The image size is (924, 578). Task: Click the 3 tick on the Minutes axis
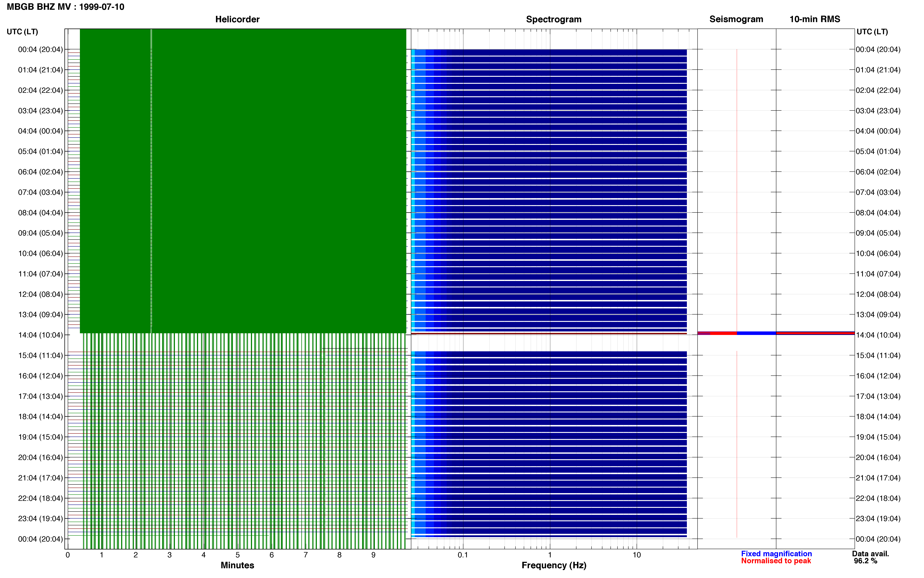click(170, 555)
